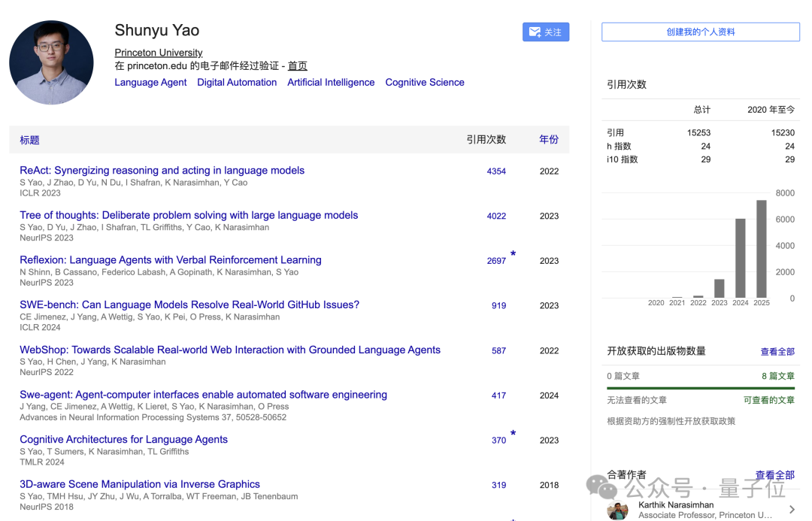Image resolution: width=812 pixels, height=521 pixels.
Task: Open the homepage (首页) link
Action: (297, 66)
